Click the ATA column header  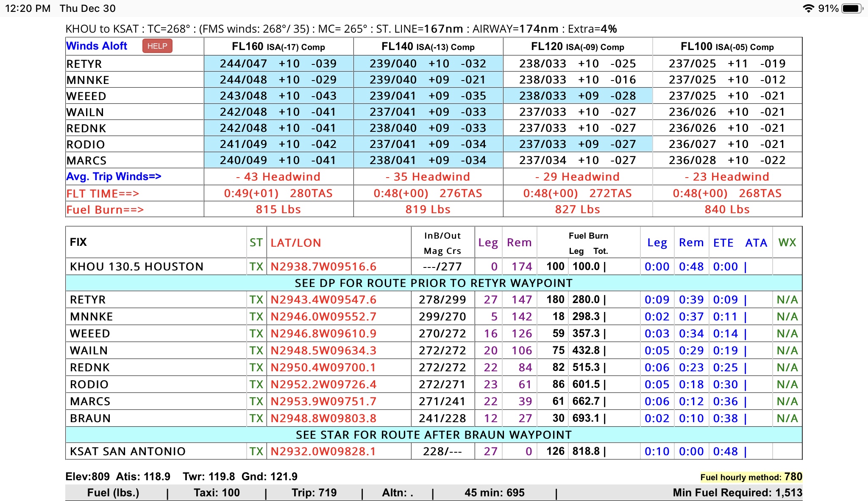(x=756, y=242)
